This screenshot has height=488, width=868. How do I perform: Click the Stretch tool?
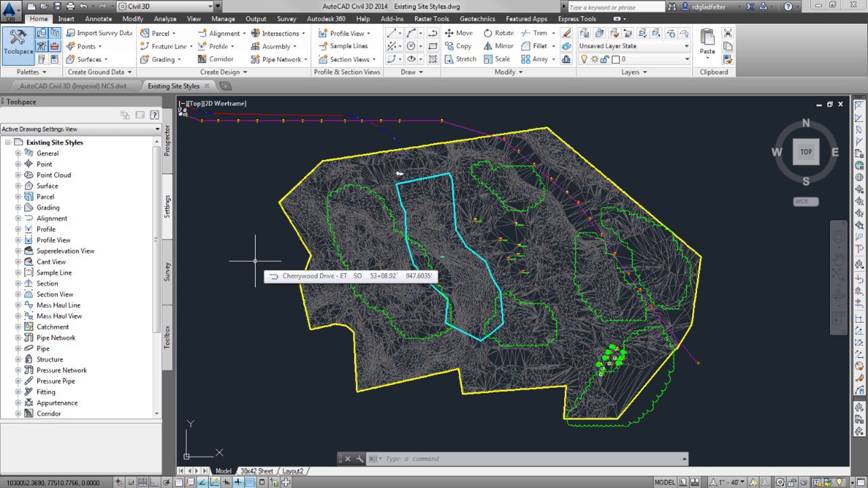point(460,59)
